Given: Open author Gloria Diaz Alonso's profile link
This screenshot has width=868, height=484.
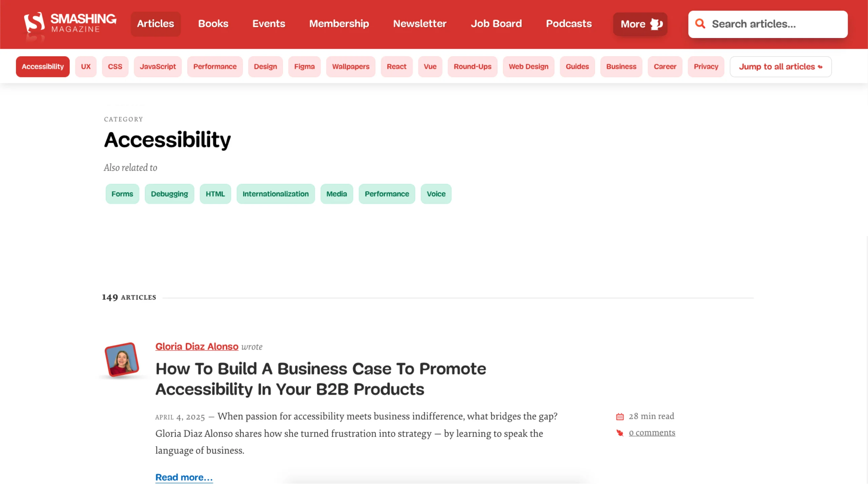Looking at the screenshot, I should coord(197,347).
